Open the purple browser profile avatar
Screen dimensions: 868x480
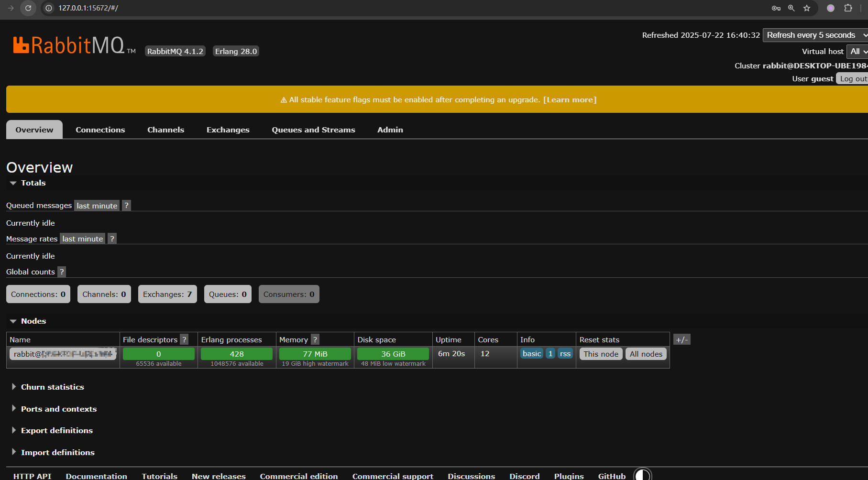tap(831, 8)
